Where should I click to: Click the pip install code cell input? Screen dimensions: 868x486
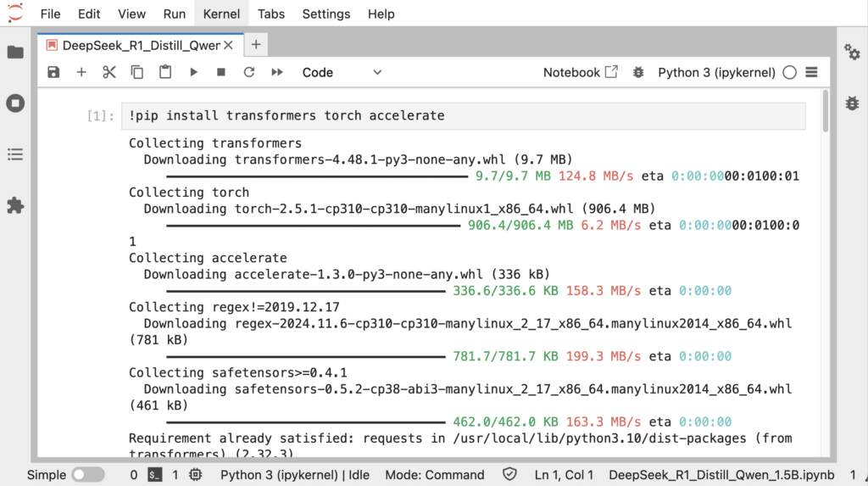point(464,116)
